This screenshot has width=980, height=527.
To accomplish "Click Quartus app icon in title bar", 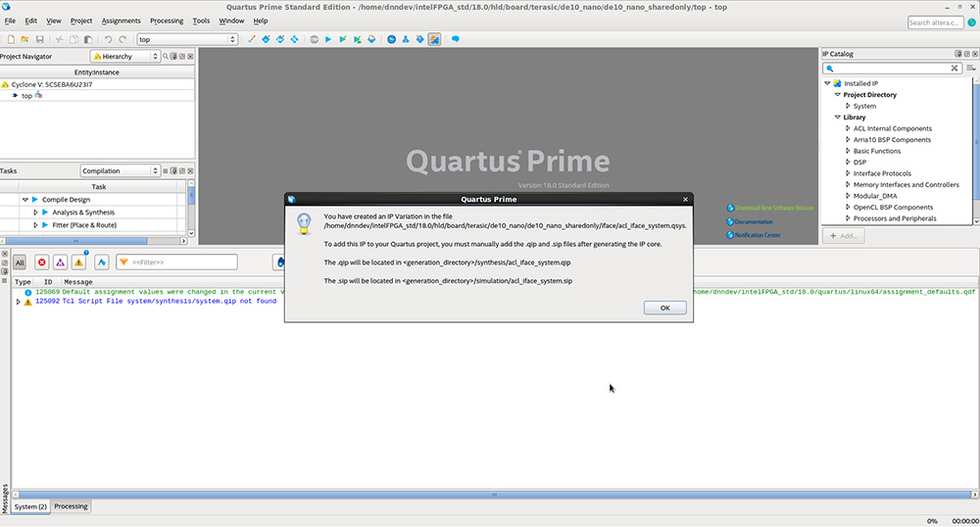I will point(6,7).
